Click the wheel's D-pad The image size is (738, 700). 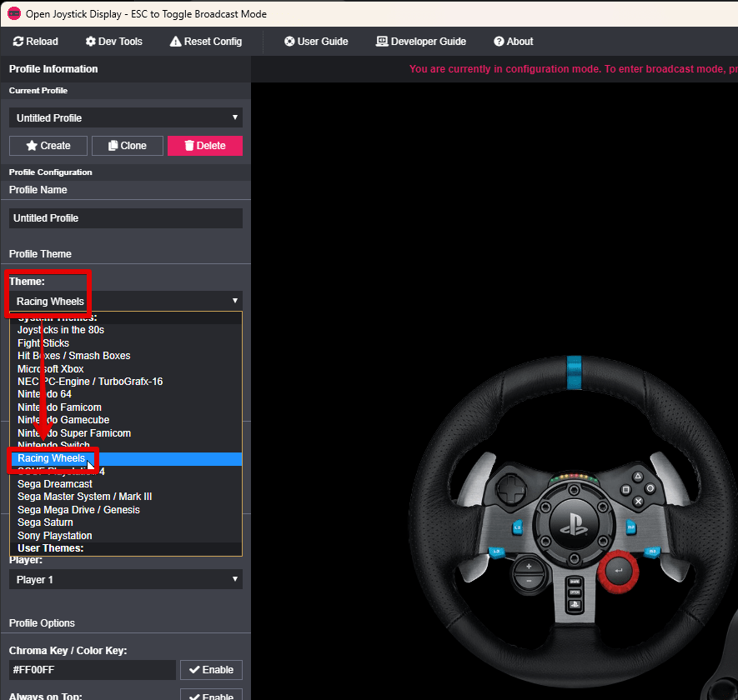512,487
